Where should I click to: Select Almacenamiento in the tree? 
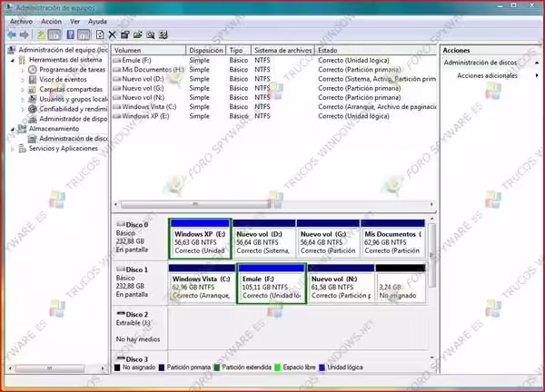coord(54,129)
